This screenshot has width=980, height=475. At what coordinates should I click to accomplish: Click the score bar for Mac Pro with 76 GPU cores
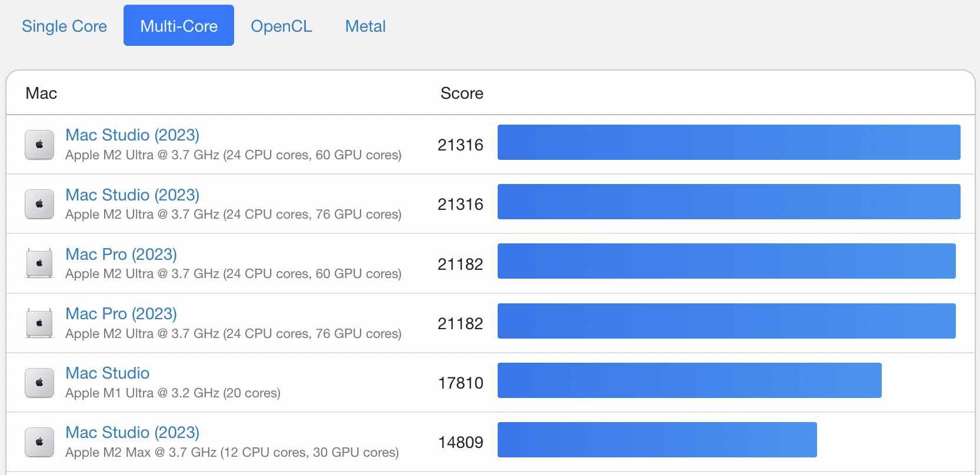pos(726,321)
